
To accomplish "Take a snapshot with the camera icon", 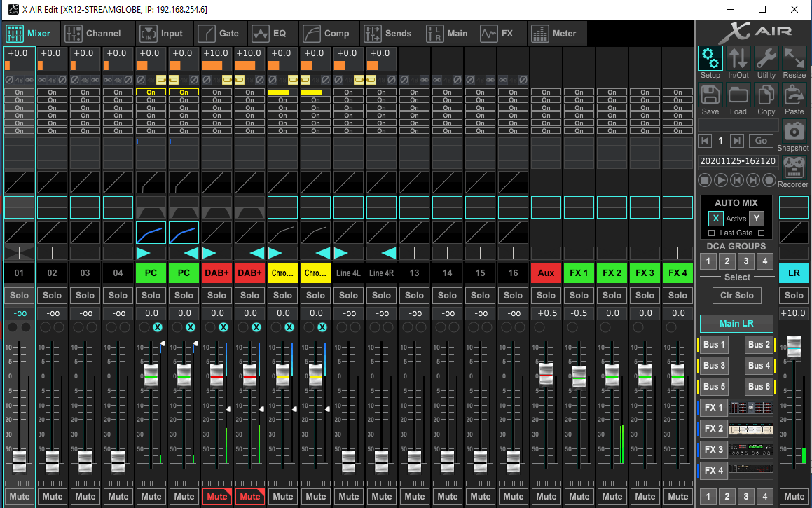I will pos(793,132).
